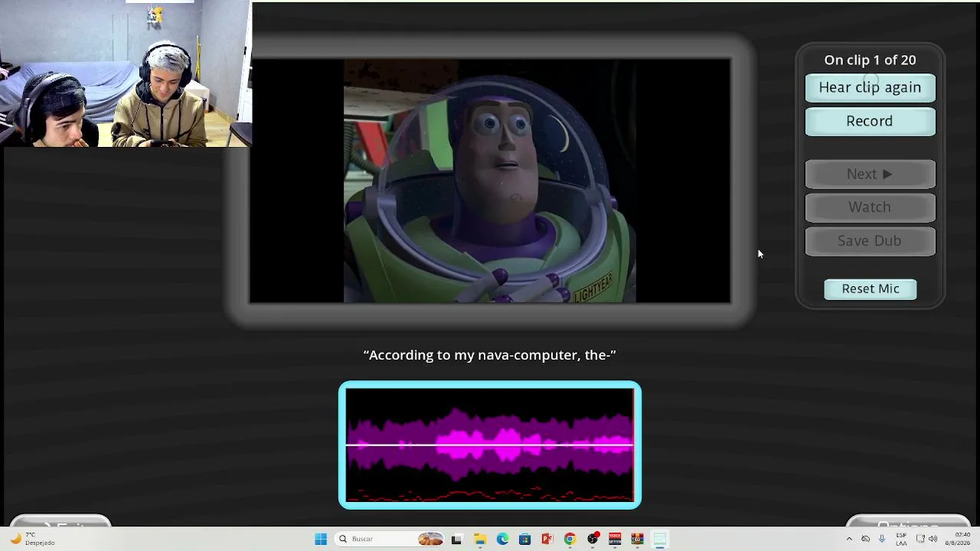Click the Save Dub button
Screen dimensions: 980x551
point(870,241)
